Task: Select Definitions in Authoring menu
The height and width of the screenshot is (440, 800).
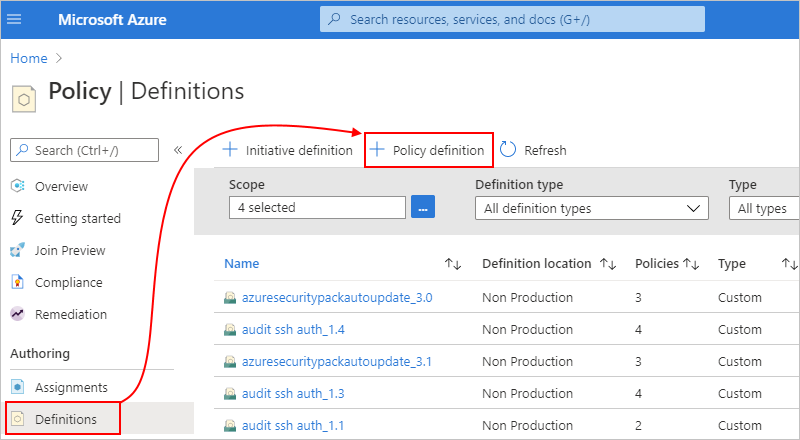Action: coord(65,419)
